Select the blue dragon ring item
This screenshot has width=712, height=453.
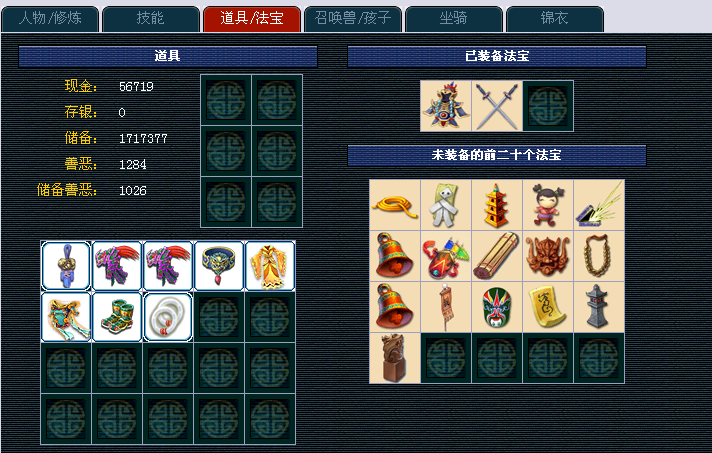tap(219, 266)
